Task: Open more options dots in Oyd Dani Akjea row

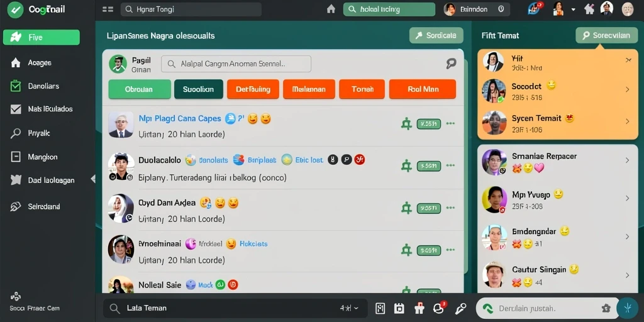Action: [x=450, y=208]
